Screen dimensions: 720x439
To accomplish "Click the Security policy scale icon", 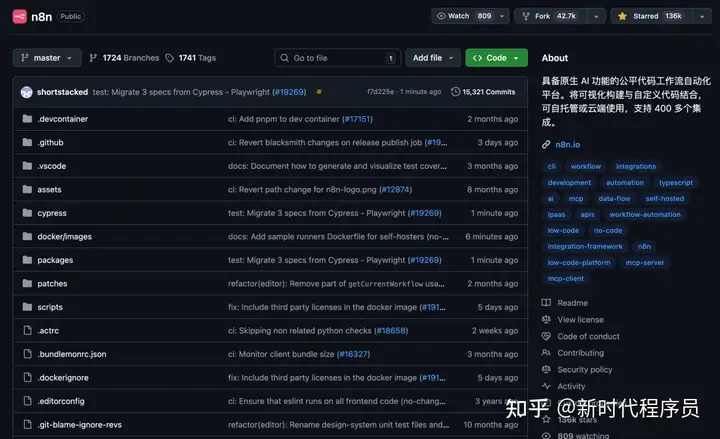I will [546, 369].
